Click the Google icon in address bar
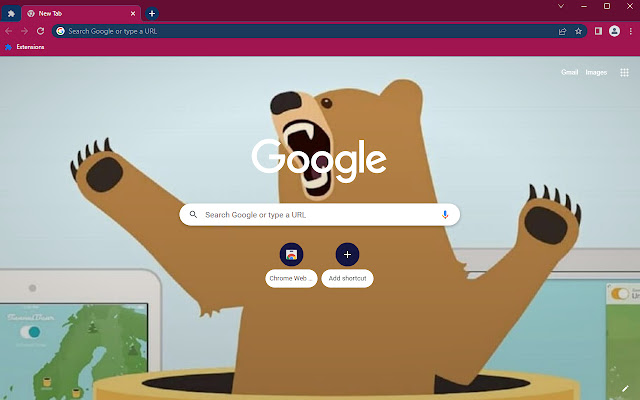Screen dimensions: 640x400 tap(60, 31)
